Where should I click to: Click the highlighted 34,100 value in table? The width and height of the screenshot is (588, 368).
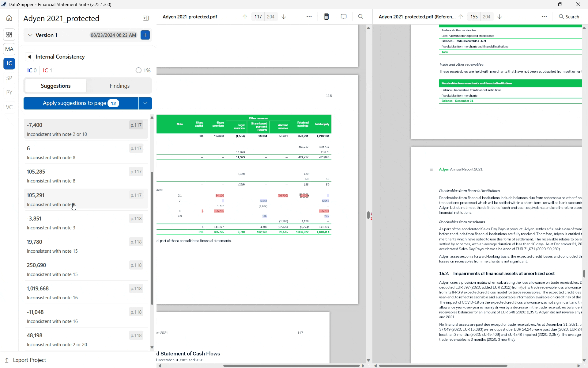220,196
